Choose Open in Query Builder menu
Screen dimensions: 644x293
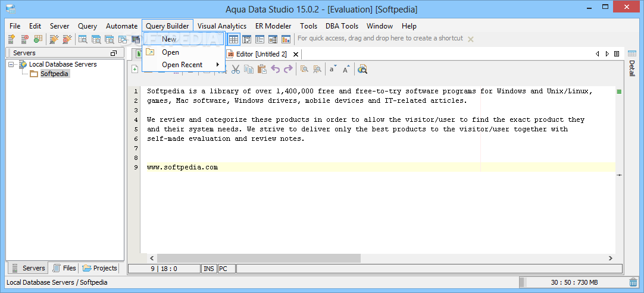[183, 52]
